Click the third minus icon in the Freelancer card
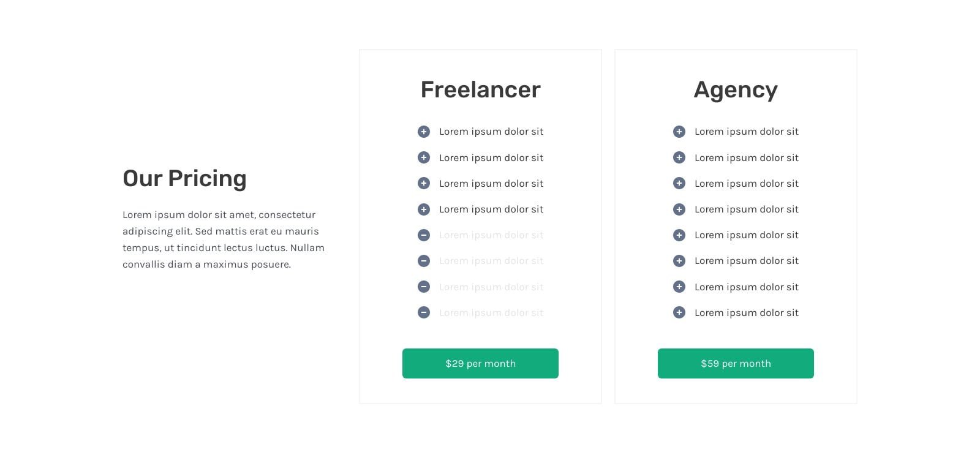980x474 pixels. pos(423,287)
